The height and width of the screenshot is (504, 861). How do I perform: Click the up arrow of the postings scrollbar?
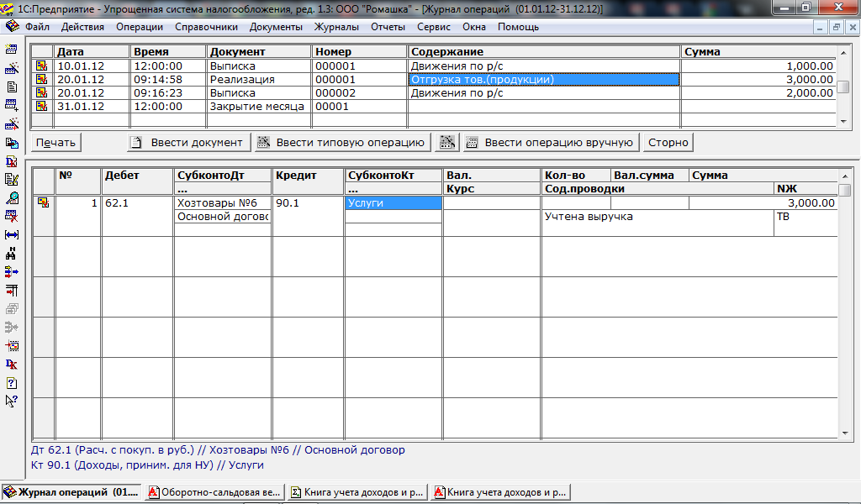[844, 176]
